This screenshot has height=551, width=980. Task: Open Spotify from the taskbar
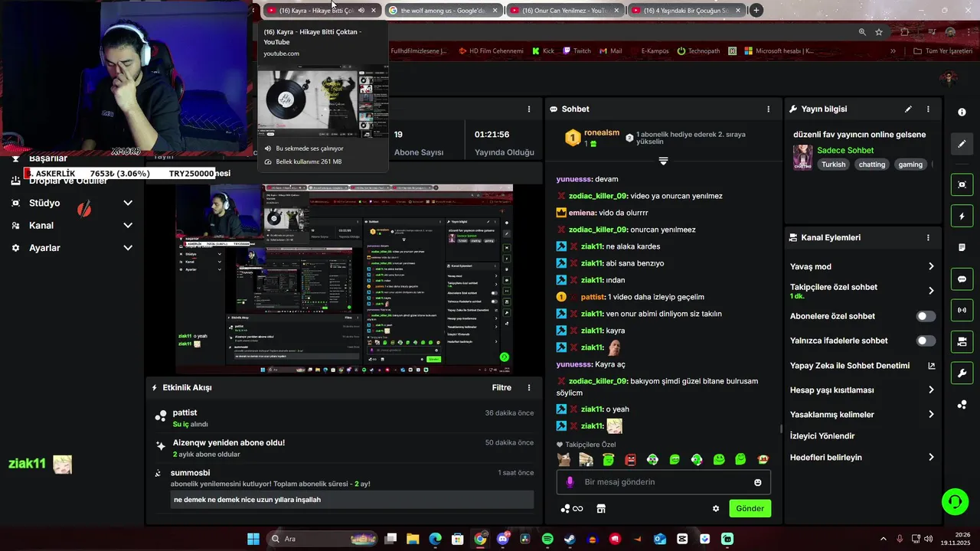(x=547, y=539)
